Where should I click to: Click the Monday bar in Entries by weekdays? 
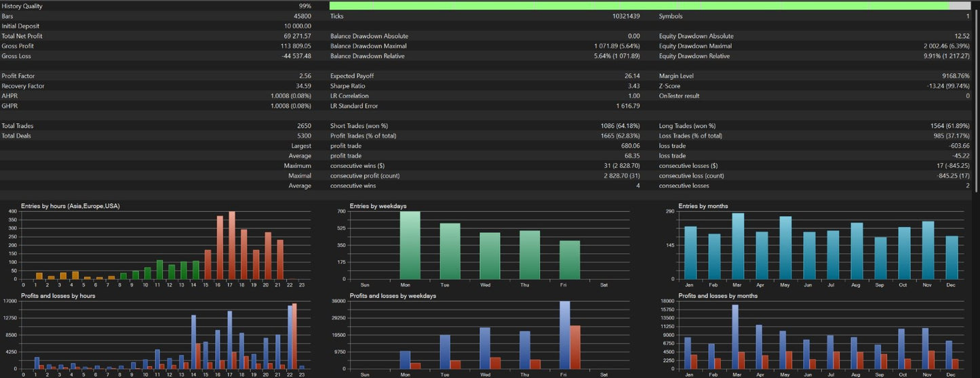coord(410,245)
